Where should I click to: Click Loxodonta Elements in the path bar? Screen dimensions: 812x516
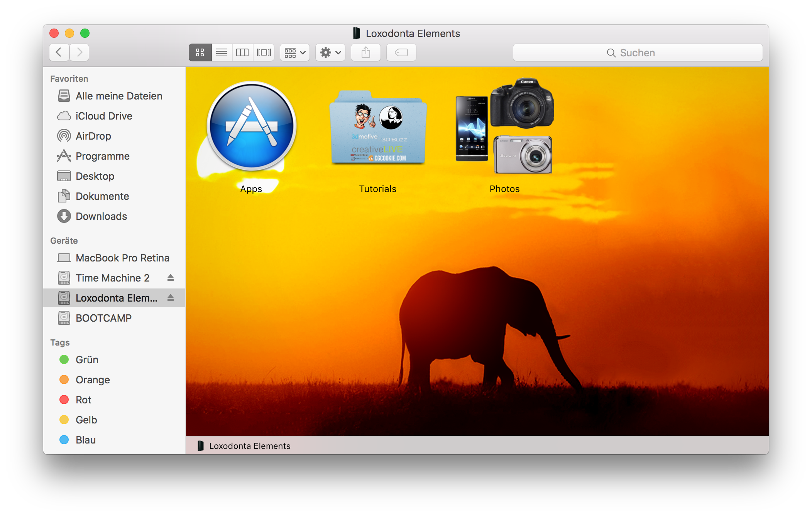coord(249,446)
